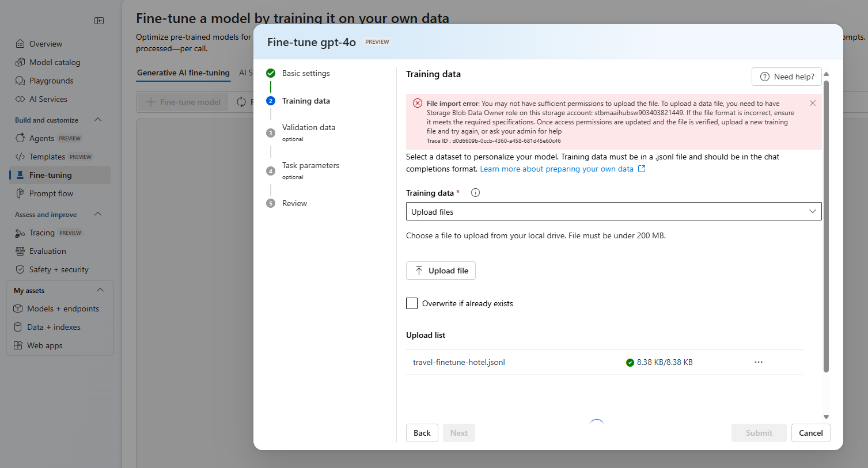This screenshot has height=468, width=868.
Task: Click the Tracing icon
Action: (x=20, y=233)
